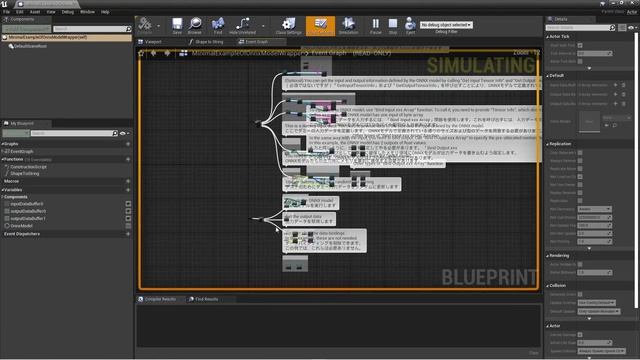This screenshot has height=360, width=640.
Task: Click the Onnx Model asset thumbnail
Action: point(589,122)
